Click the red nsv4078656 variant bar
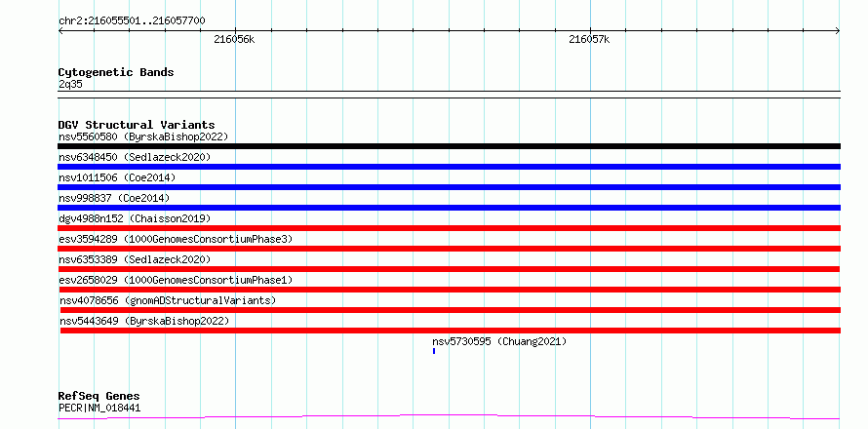868x429 pixels. coord(451,310)
